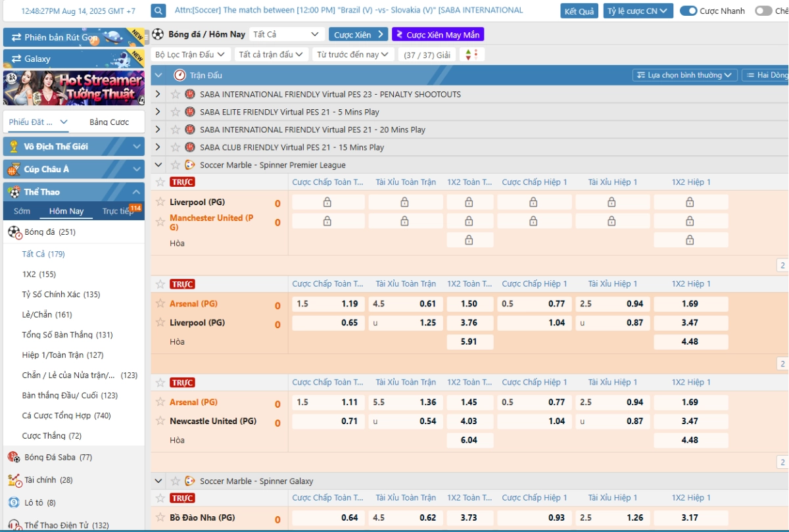
Task: Toggle the Cược Nhanh switch
Action: (x=688, y=11)
